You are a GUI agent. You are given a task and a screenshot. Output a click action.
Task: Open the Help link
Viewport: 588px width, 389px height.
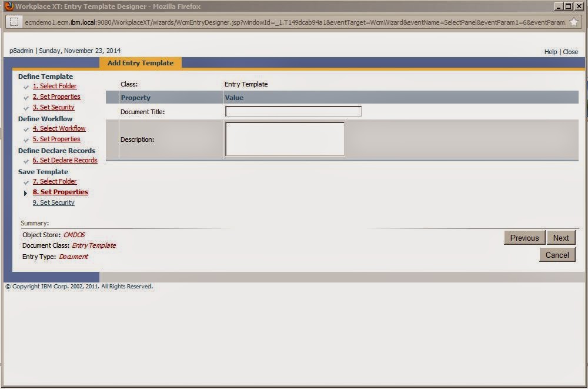(550, 52)
